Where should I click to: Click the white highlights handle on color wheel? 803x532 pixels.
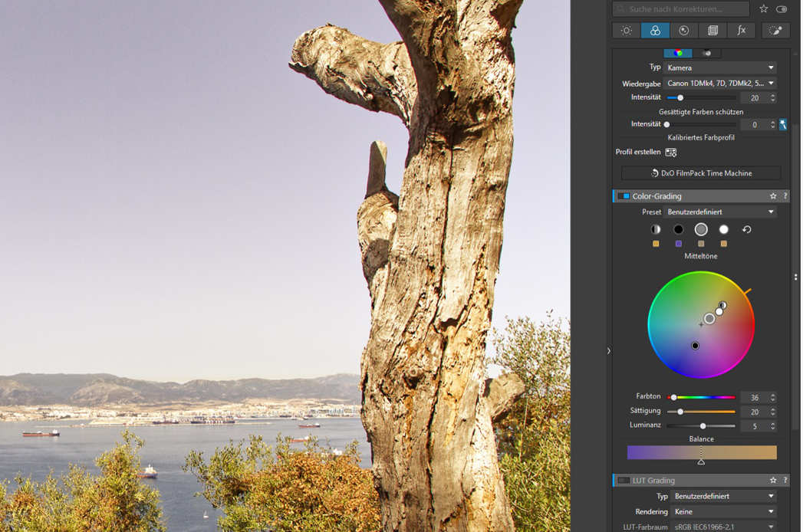point(719,311)
